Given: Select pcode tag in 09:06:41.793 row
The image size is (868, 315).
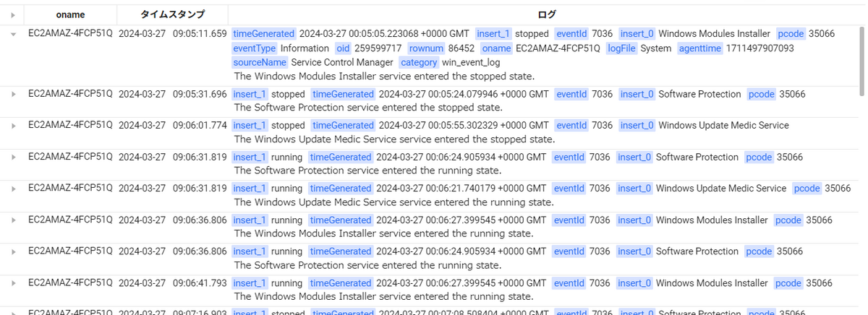Looking at the screenshot, I should (788, 282).
